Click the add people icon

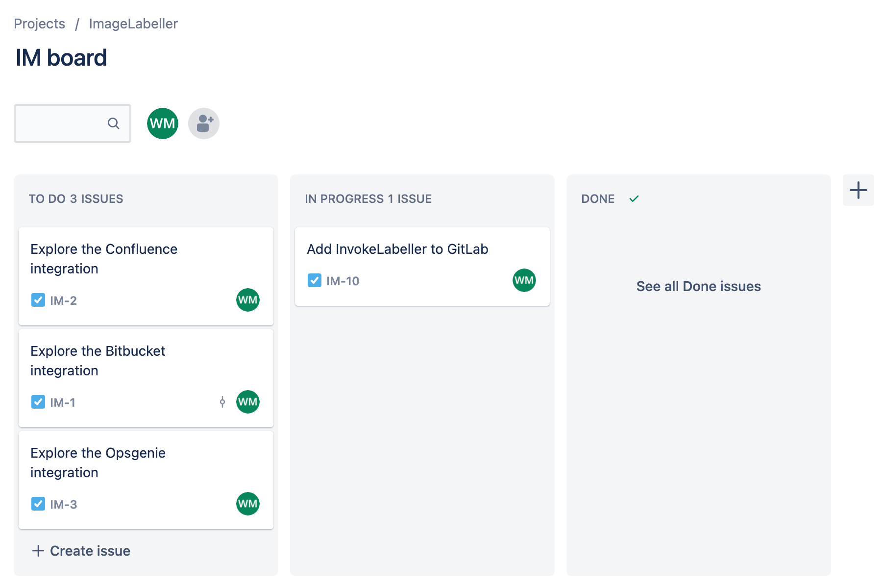(203, 123)
